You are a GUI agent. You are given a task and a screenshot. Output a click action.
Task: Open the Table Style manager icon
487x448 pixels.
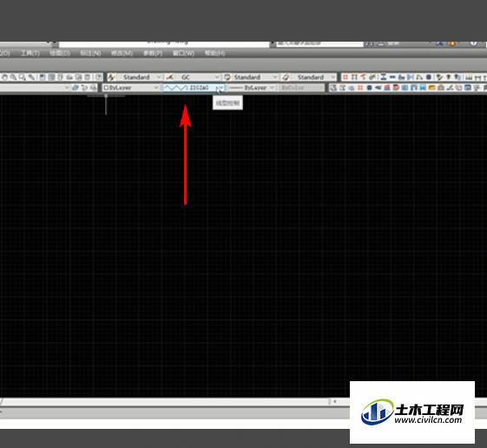227,77
